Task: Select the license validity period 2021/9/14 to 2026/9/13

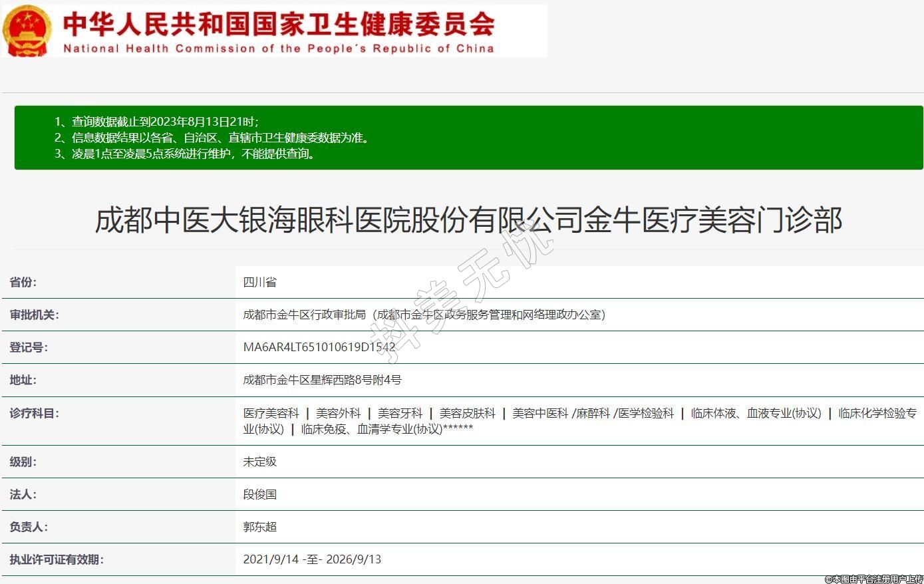Action: pos(312,559)
